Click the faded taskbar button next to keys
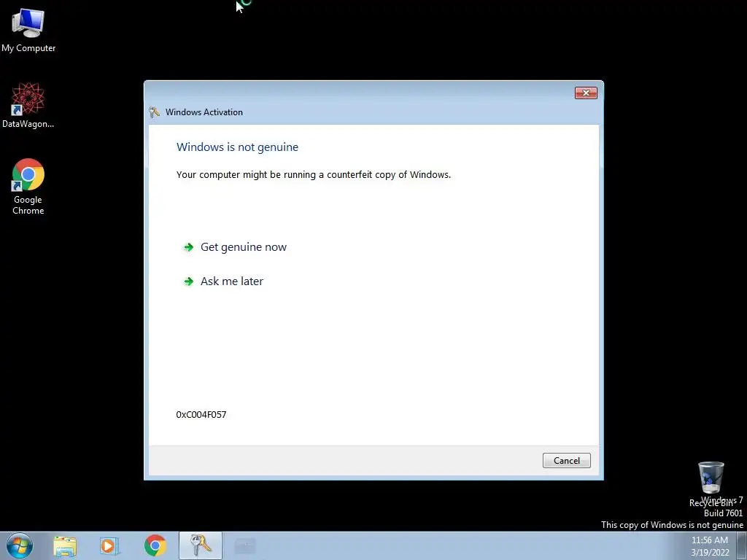This screenshot has height=560, width=747. pyautogui.click(x=245, y=545)
